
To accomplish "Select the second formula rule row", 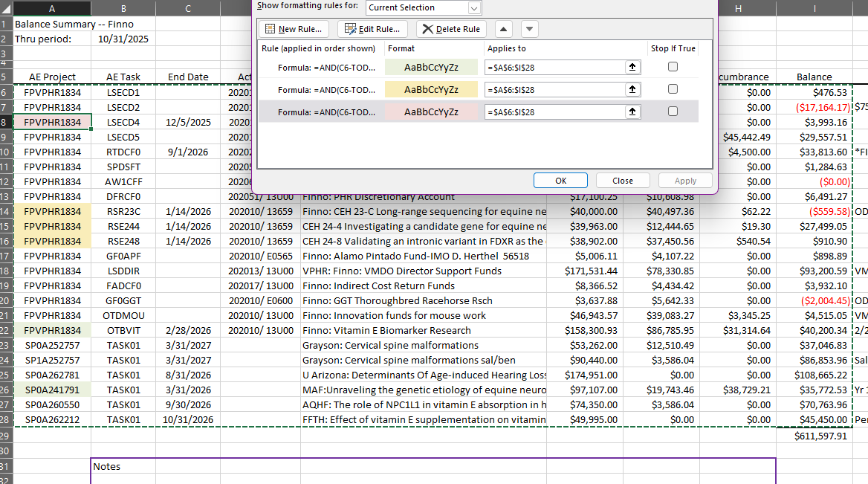I will tap(479, 90).
